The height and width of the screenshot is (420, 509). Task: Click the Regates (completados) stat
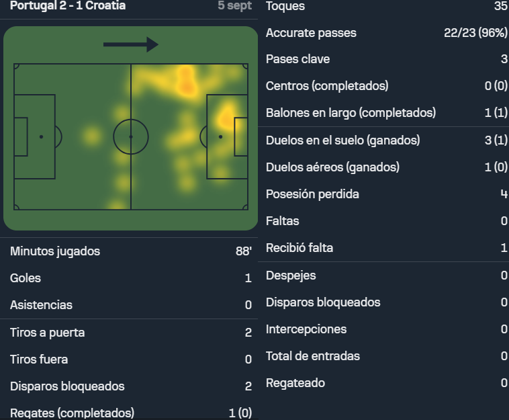[x=131, y=413]
